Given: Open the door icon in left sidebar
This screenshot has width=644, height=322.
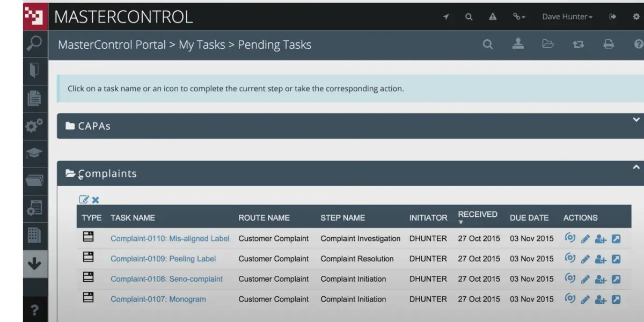Looking at the screenshot, I should pyautogui.click(x=34, y=70).
